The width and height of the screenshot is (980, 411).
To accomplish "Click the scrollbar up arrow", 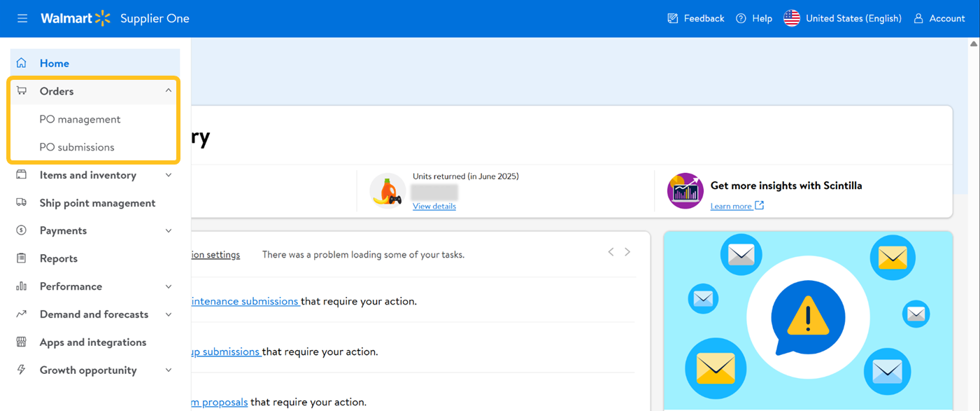I will [x=974, y=43].
